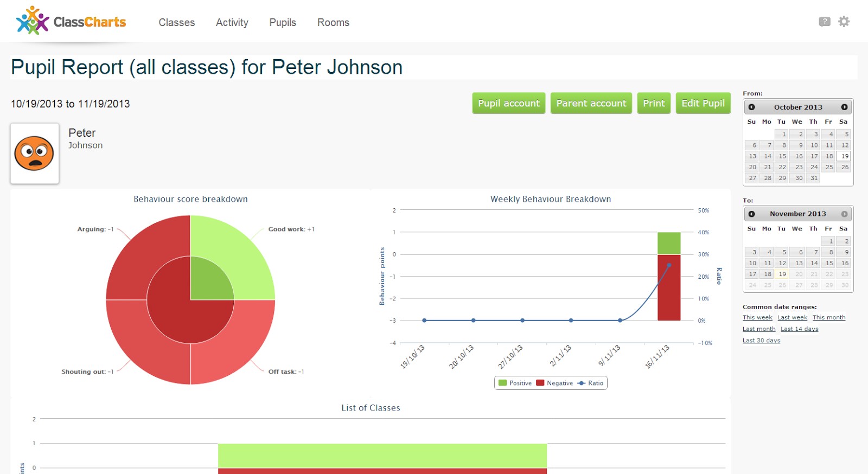Viewport: 868px width, 474px height.
Task: Select October 19 in From calendar
Action: coord(844,156)
